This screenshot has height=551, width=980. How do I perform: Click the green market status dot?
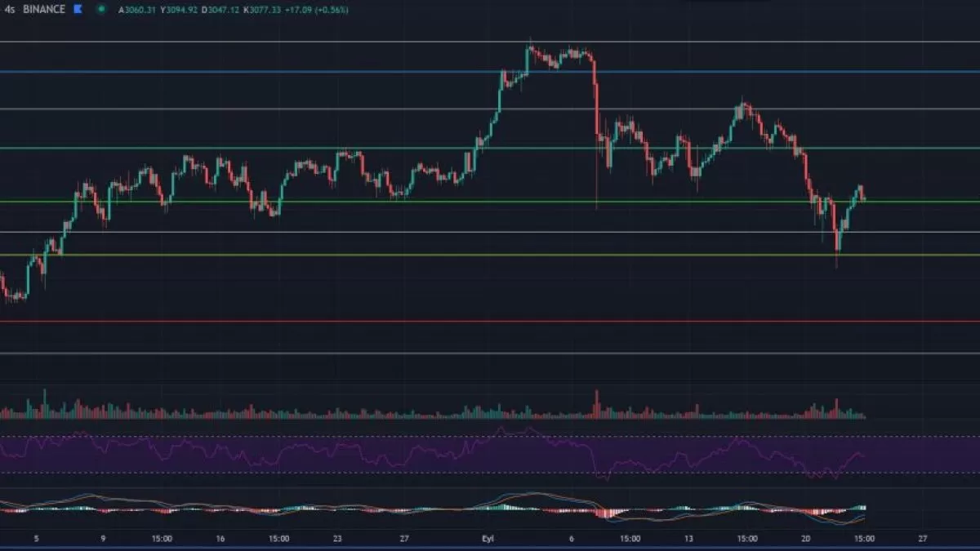pos(100,10)
